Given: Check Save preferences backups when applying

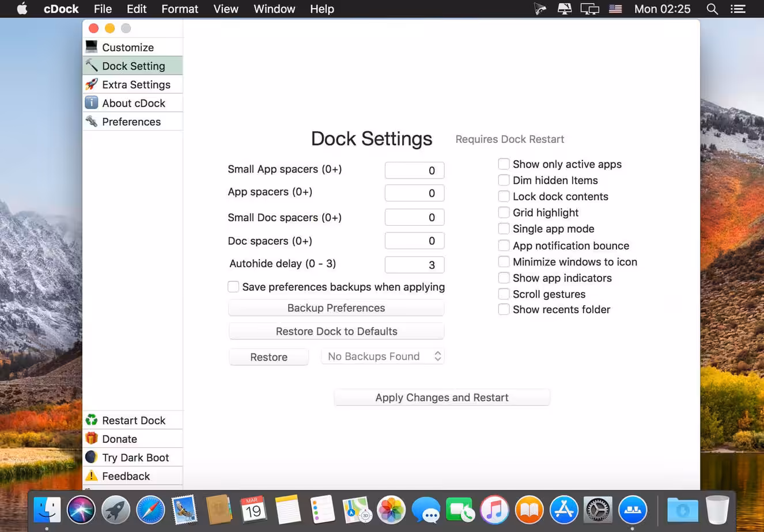Looking at the screenshot, I should 233,287.
